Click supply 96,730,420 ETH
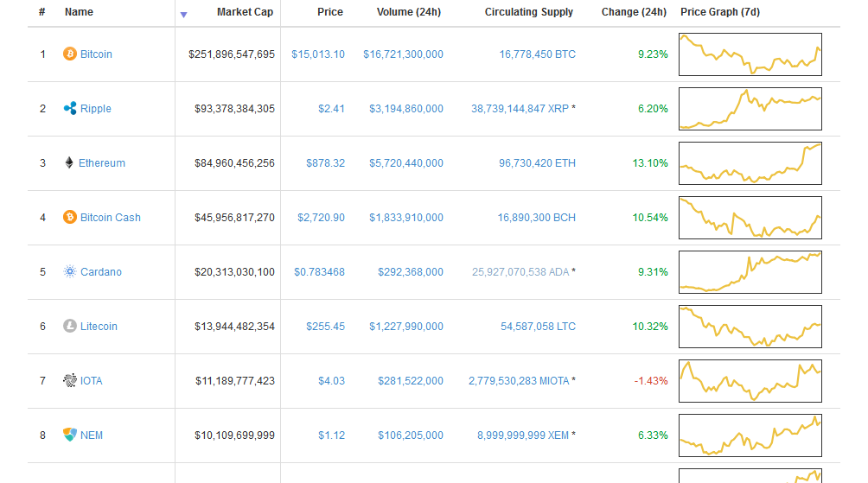868x483 pixels. [x=538, y=163]
